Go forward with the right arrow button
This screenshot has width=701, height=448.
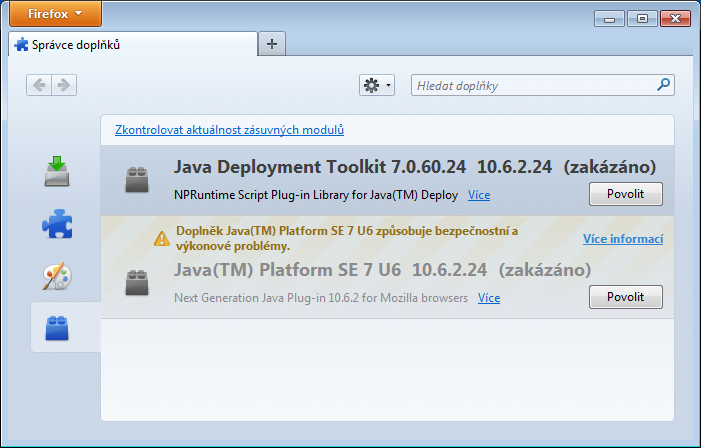tap(64, 85)
